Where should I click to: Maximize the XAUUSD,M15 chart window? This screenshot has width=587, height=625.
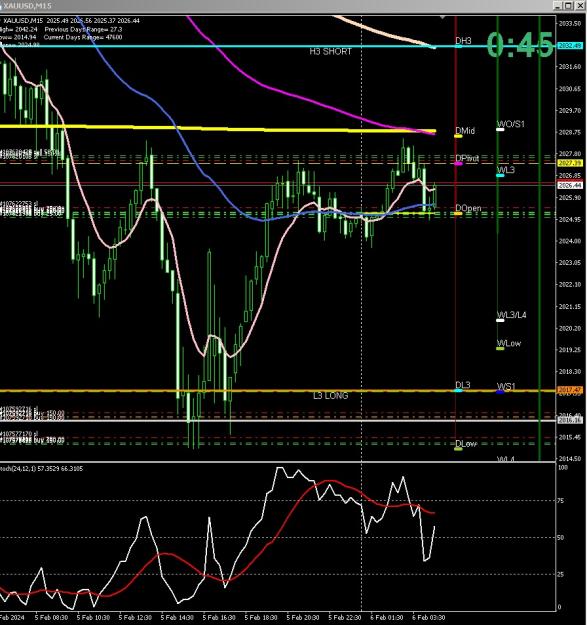point(569,5)
